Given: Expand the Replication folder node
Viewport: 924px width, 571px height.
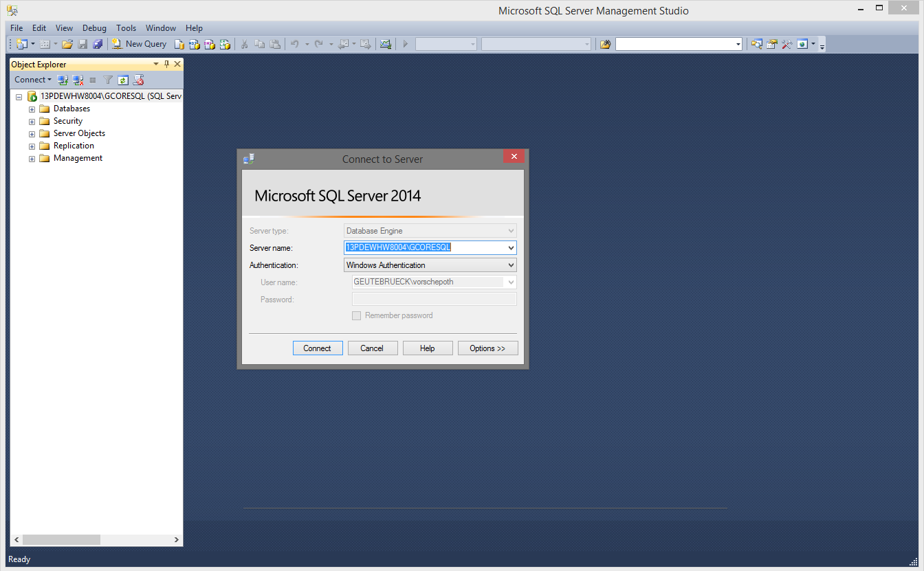Looking at the screenshot, I should click(32, 146).
